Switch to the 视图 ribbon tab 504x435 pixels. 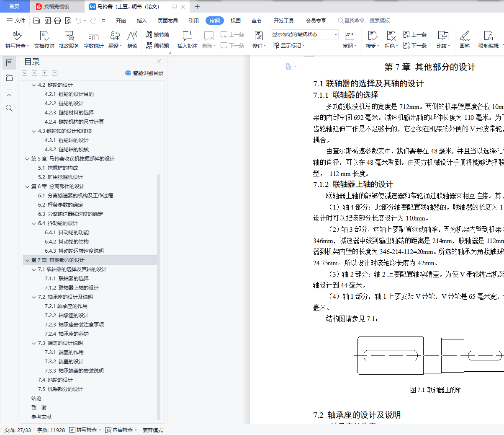[x=236, y=21]
